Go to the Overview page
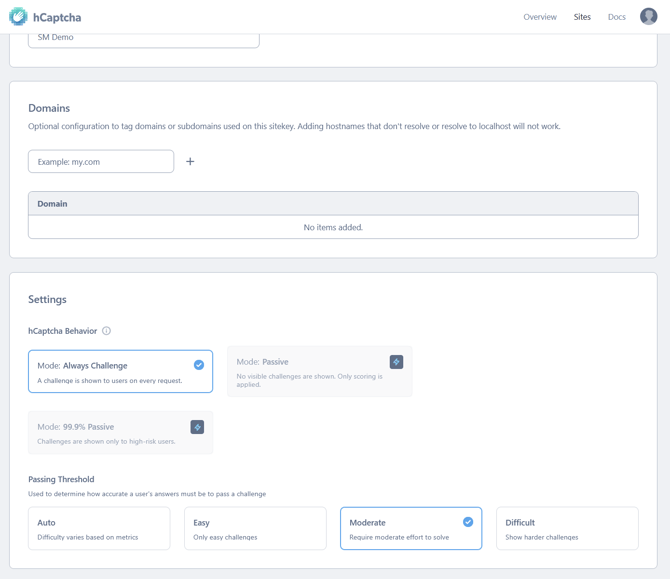Screen dimensions: 670x579 pyautogui.click(x=540, y=17)
